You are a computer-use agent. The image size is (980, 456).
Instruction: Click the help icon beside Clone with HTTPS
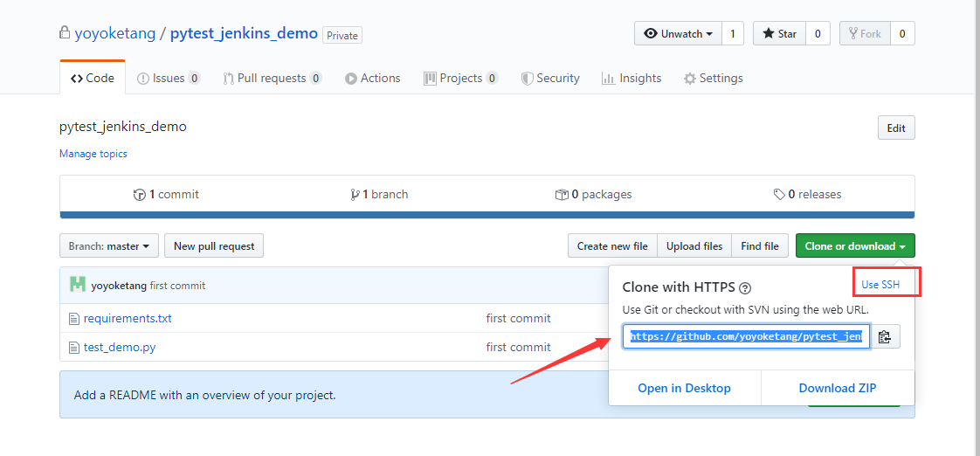pyautogui.click(x=744, y=288)
